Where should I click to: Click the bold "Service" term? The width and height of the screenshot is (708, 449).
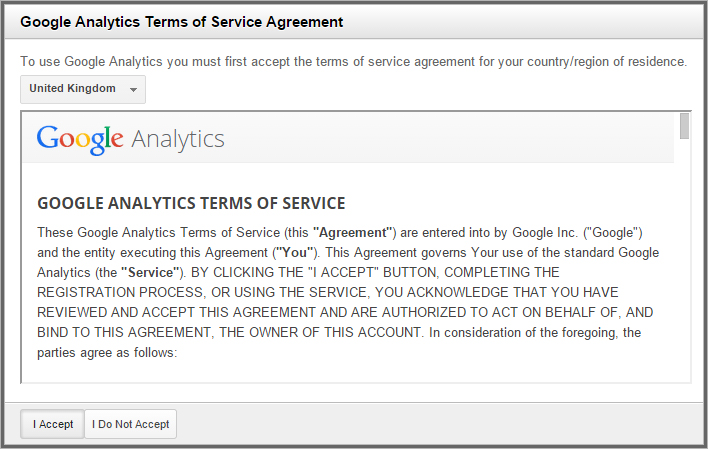click(153, 272)
